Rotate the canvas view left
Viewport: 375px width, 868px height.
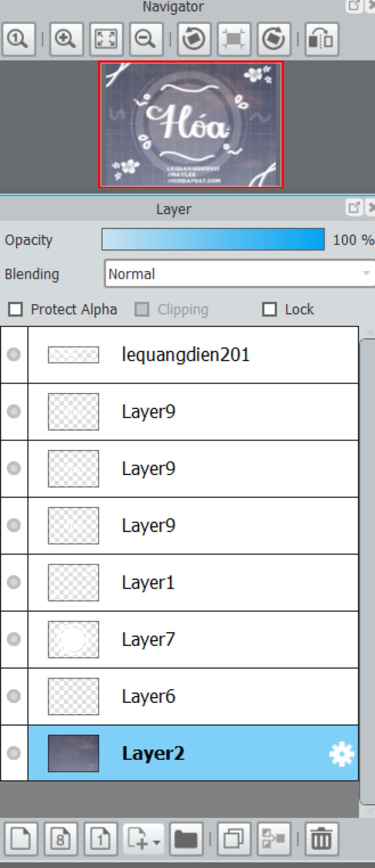point(194,39)
